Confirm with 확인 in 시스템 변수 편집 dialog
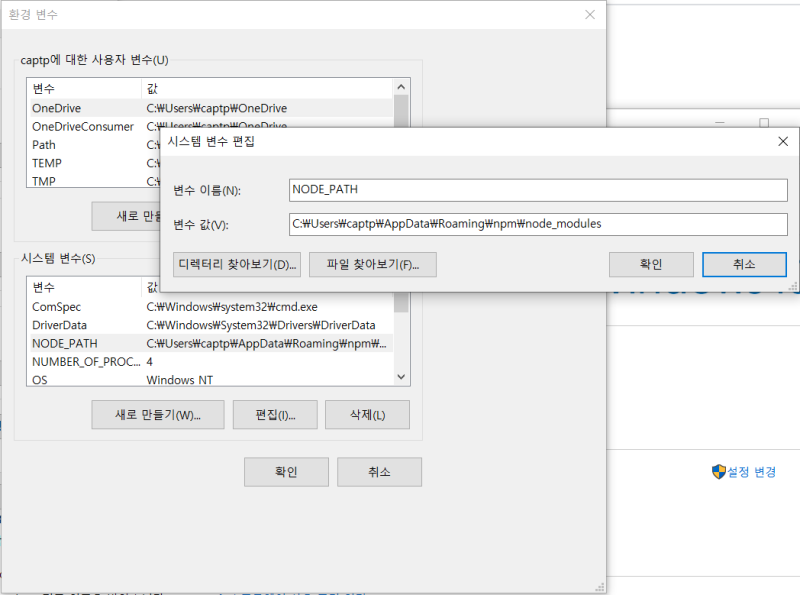Image resolution: width=800 pixels, height=595 pixels. 651,264
